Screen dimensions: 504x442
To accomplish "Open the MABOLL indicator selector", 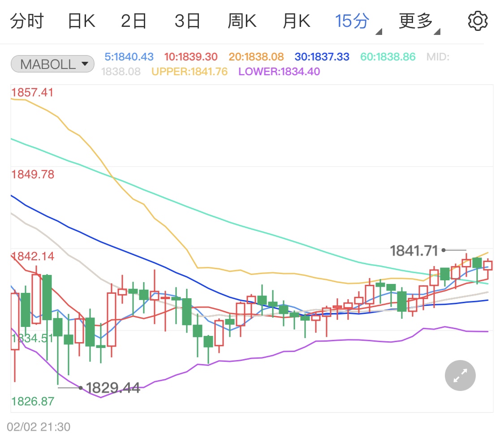I will (x=52, y=64).
